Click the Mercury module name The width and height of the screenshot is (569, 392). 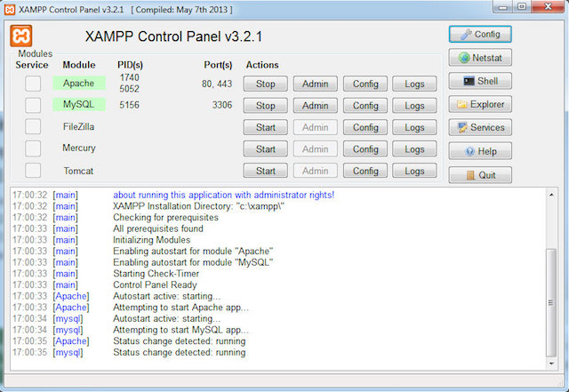[x=79, y=148]
